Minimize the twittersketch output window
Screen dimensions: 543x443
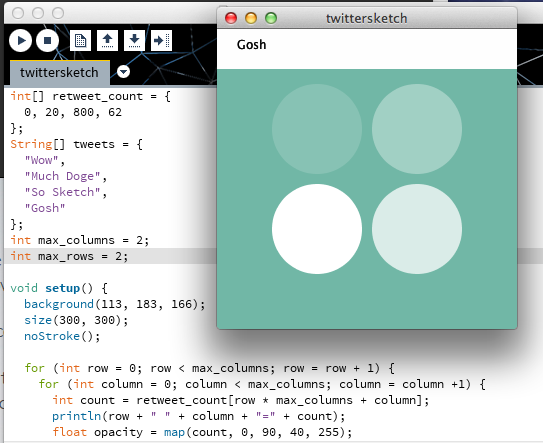(x=251, y=18)
